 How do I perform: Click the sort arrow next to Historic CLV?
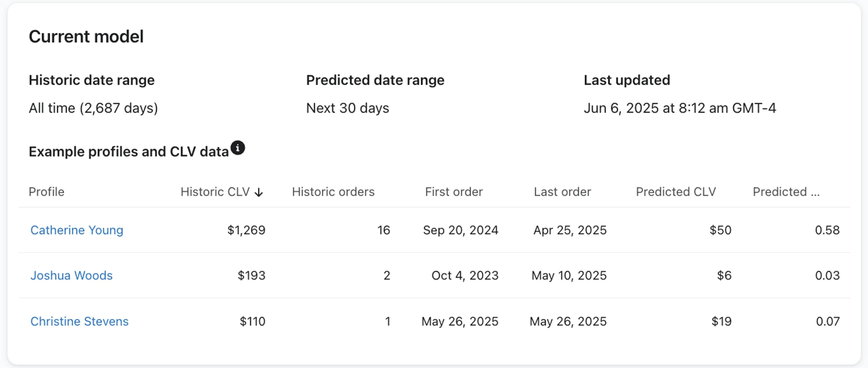coord(259,192)
